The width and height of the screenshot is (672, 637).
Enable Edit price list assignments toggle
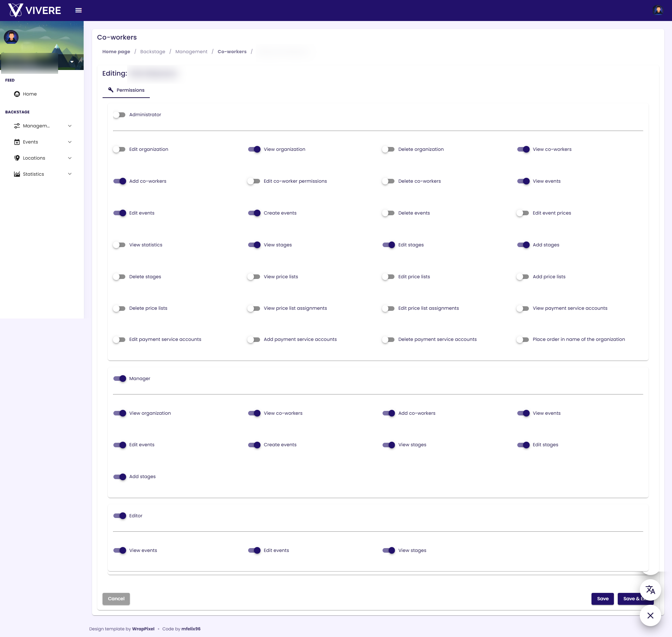pos(388,308)
